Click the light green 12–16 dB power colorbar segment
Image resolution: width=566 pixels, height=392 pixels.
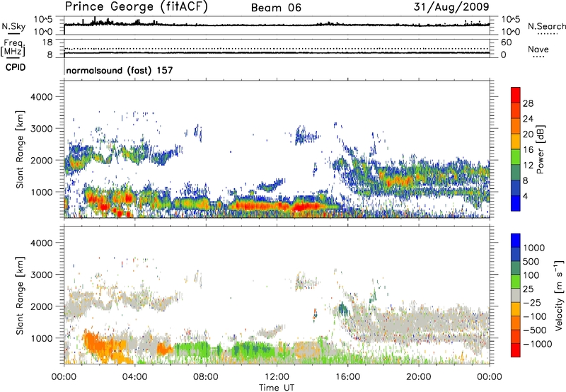pos(516,157)
